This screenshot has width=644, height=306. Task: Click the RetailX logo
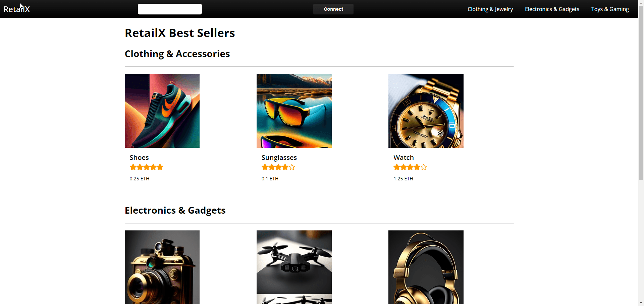[x=17, y=9]
